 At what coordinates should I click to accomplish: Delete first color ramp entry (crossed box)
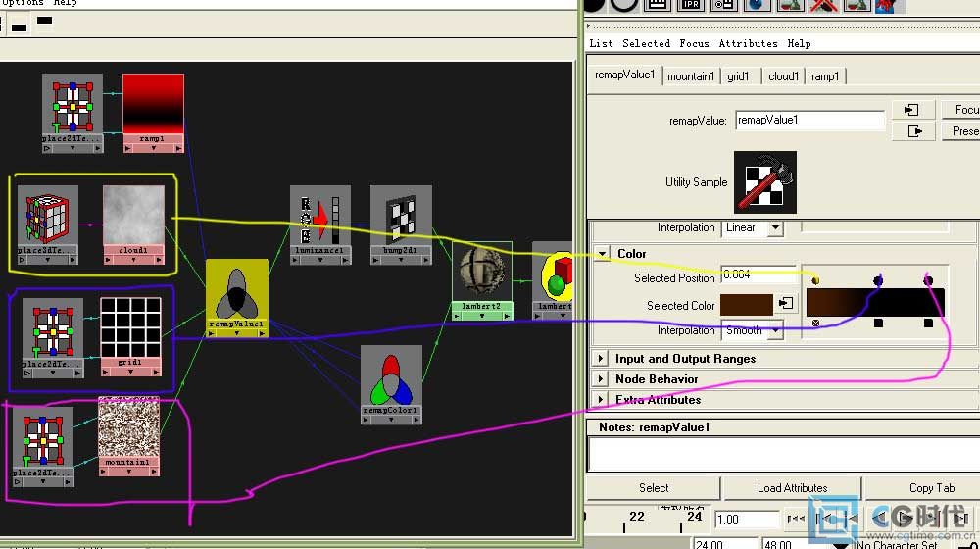tap(815, 324)
